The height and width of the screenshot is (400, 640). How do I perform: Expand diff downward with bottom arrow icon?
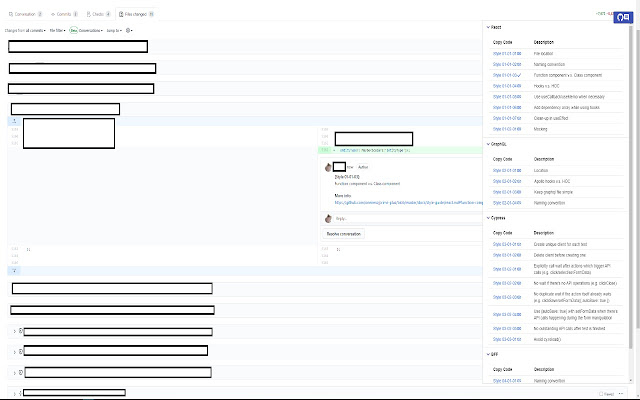point(14,271)
